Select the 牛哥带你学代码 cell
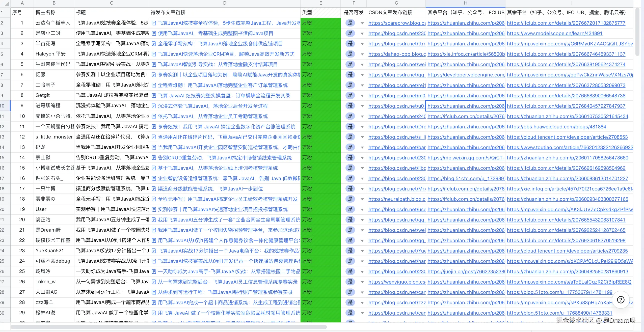This screenshot has height=332, width=644. [54, 64]
